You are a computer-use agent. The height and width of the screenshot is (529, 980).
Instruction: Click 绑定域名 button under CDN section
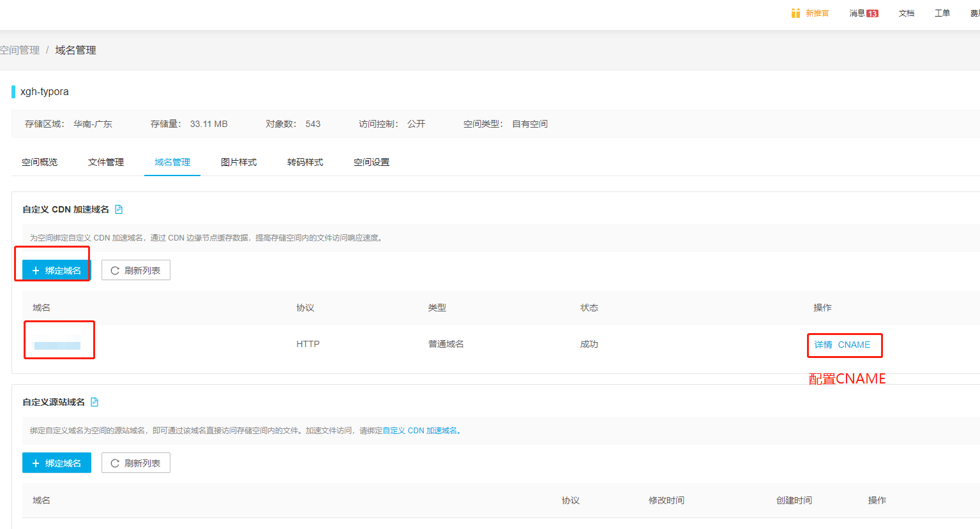(57, 271)
